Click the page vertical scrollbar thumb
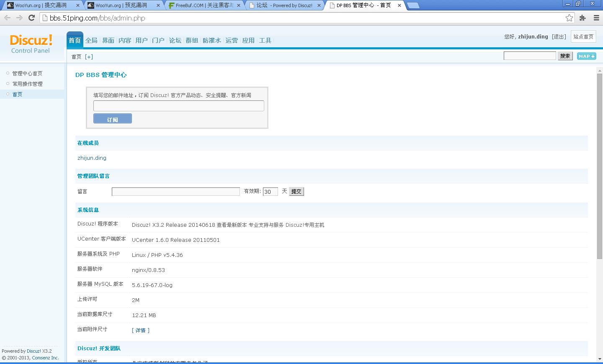 point(600,166)
